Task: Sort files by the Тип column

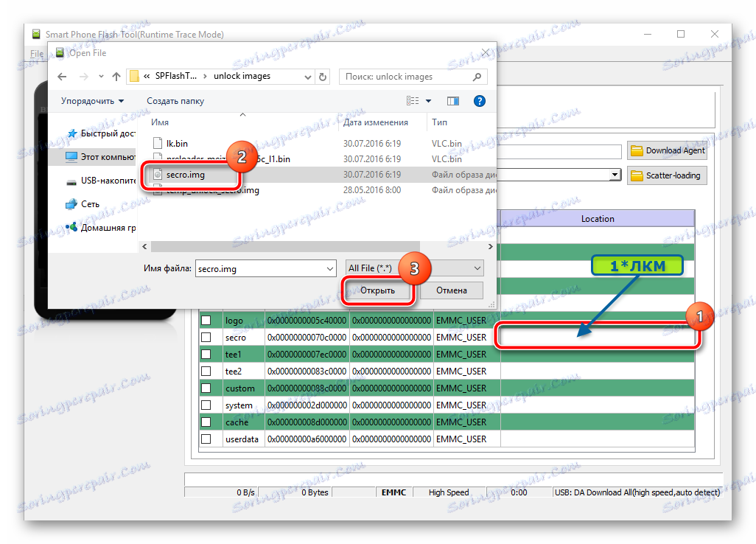Action: click(x=439, y=122)
